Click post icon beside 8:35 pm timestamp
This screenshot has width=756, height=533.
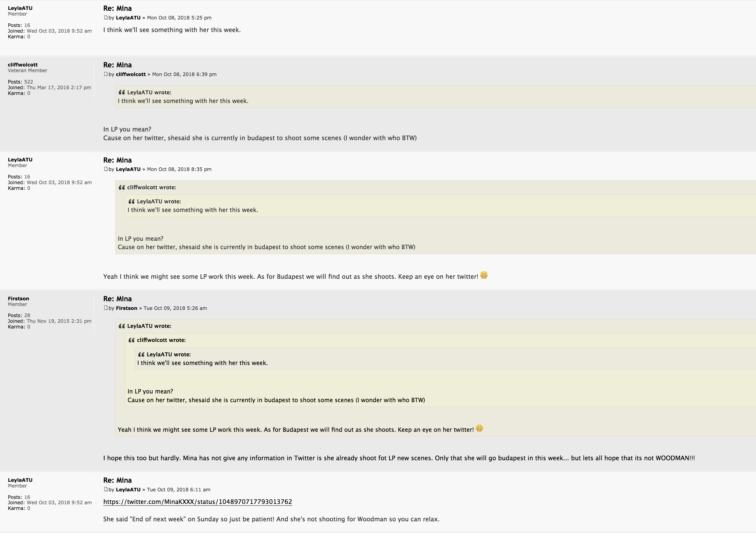(x=106, y=169)
